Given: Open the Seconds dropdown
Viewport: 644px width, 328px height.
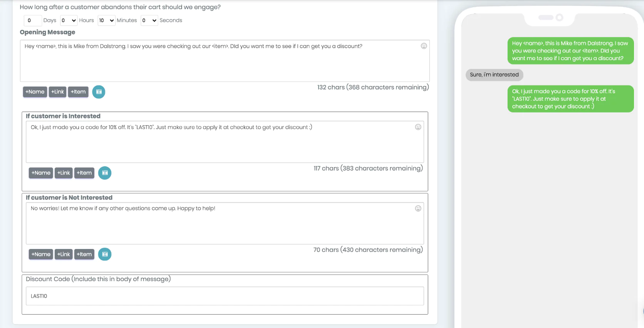Looking at the screenshot, I should tap(149, 20).
